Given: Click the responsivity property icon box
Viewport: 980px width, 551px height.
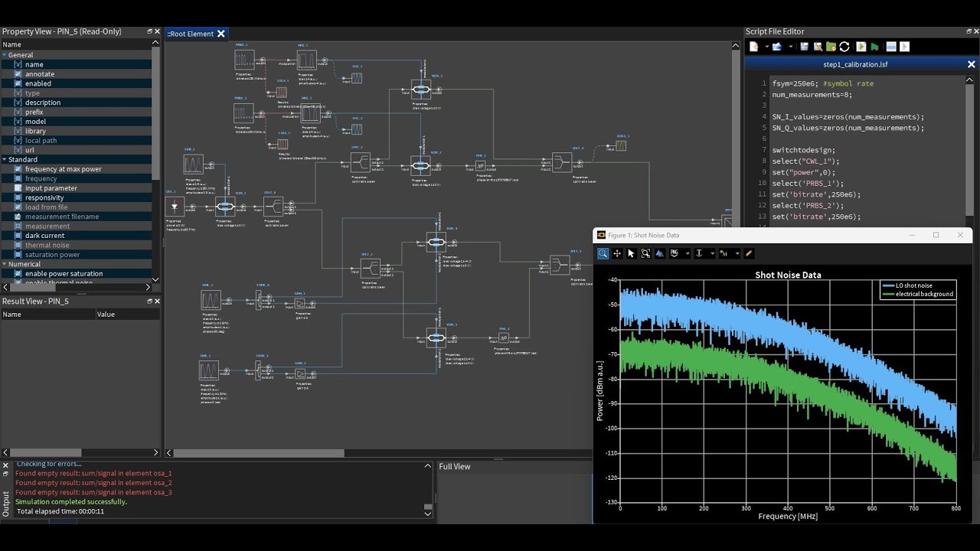Looking at the screenshot, I should tap(18, 197).
